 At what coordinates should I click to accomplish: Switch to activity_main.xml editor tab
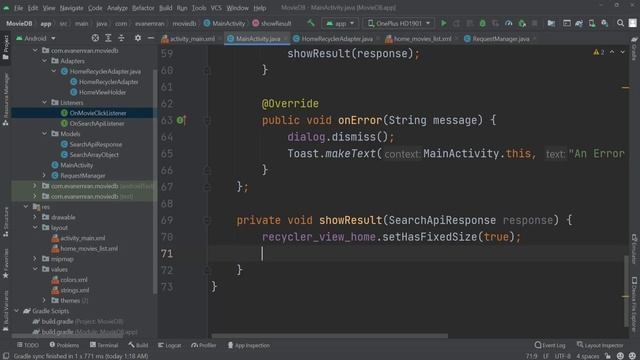coord(191,39)
